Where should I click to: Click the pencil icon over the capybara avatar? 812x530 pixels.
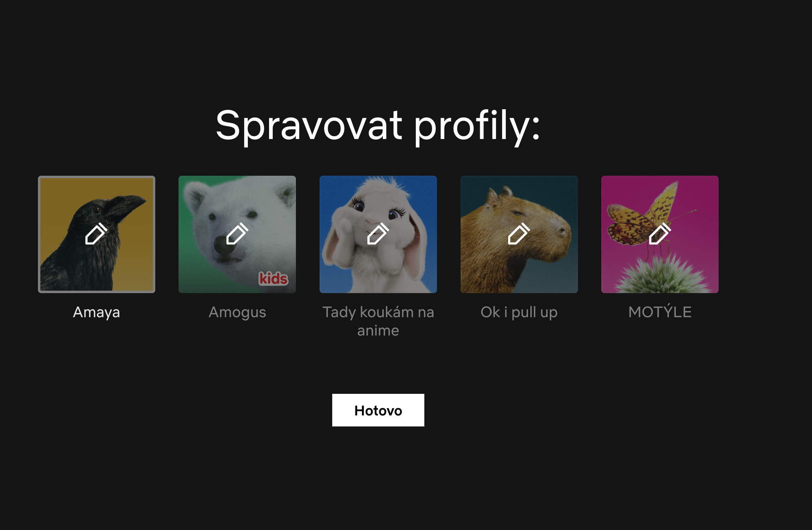[519, 234]
